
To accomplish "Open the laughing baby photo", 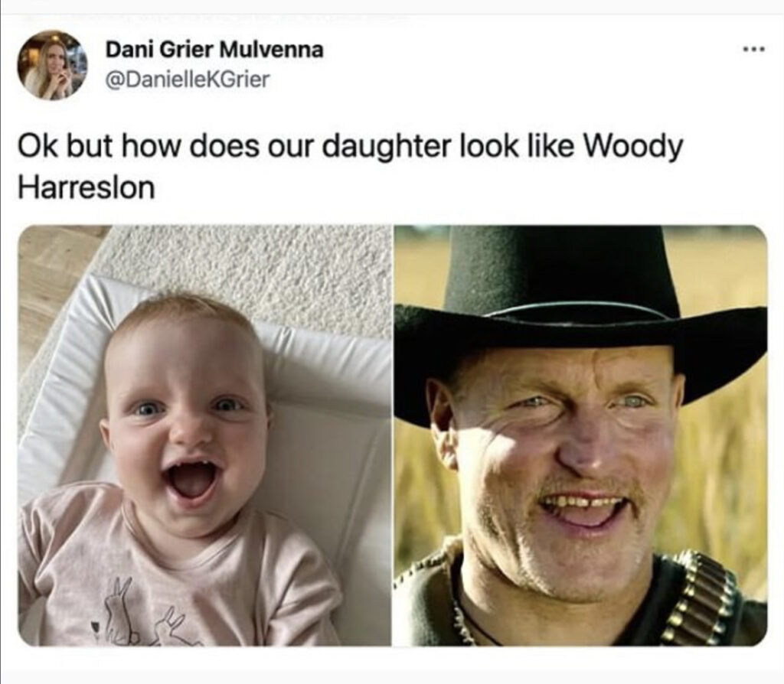I will click(205, 435).
